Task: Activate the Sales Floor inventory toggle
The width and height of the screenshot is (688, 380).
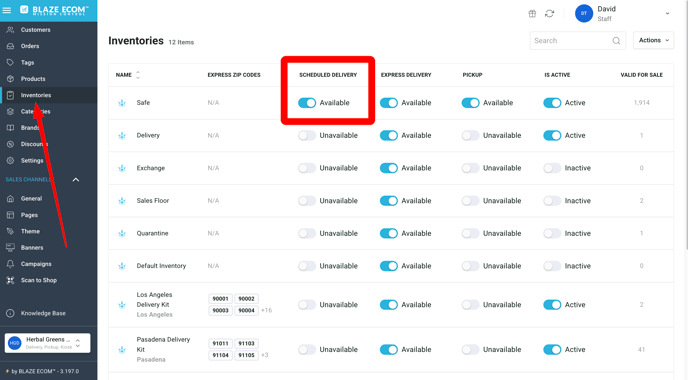Action: tap(552, 201)
